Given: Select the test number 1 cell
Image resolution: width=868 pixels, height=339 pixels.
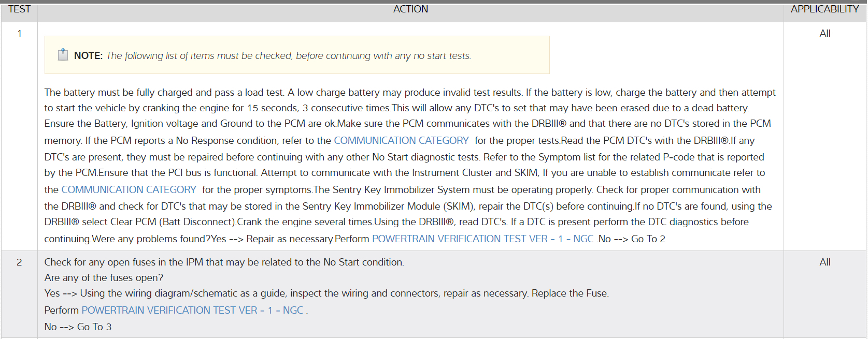Looking at the screenshot, I should point(19,34).
